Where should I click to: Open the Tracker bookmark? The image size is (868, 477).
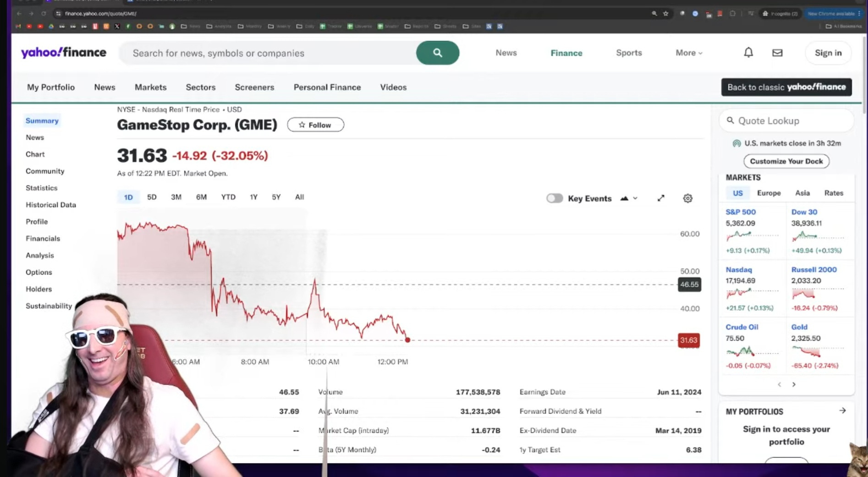[331, 26]
